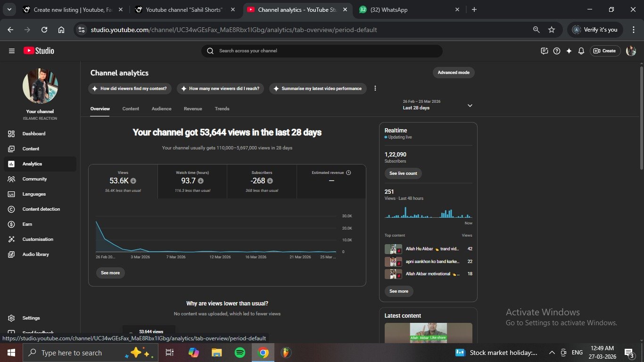The width and height of the screenshot is (644, 362).
Task: Open the help question mark icon
Action: click(557, 51)
